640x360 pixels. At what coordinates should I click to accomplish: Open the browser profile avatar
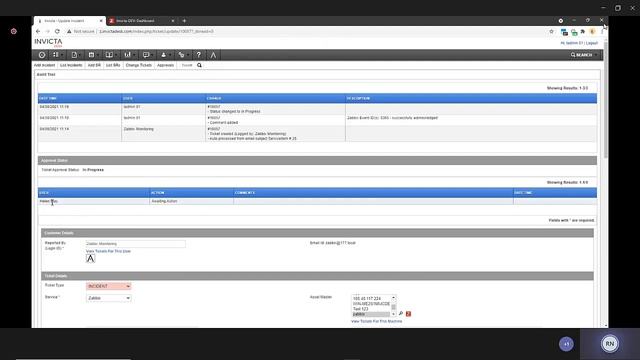pyautogui.click(x=593, y=31)
